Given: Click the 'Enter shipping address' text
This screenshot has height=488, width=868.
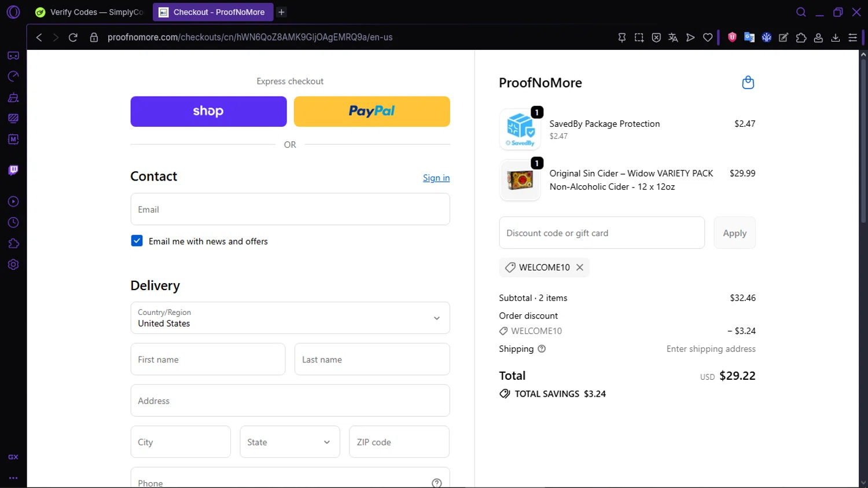Looking at the screenshot, I should [711, 348].
